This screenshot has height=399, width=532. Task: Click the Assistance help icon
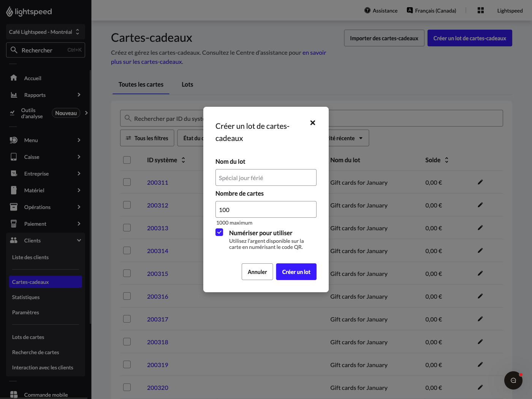click(367, 10)
